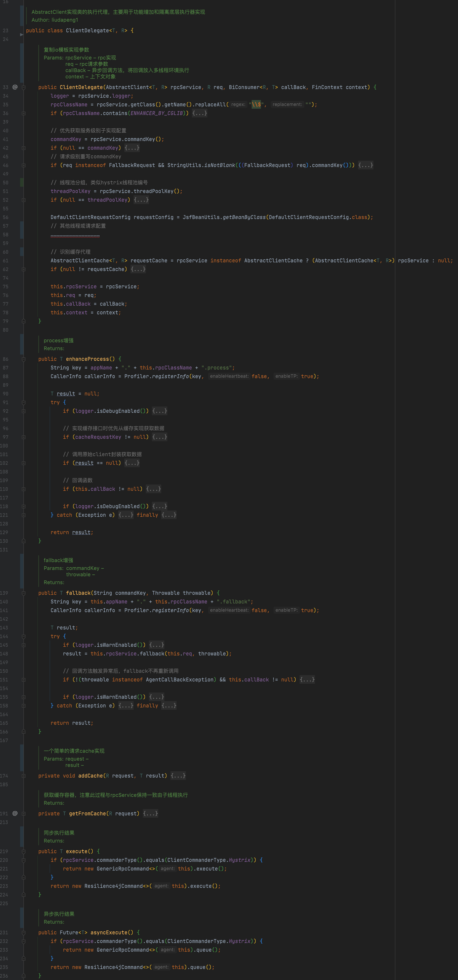The height and width of the screenshot is (980, 458).
Task: Expand folded AgentCallBackException condition block line 151
Action: (x=307, y=679)
